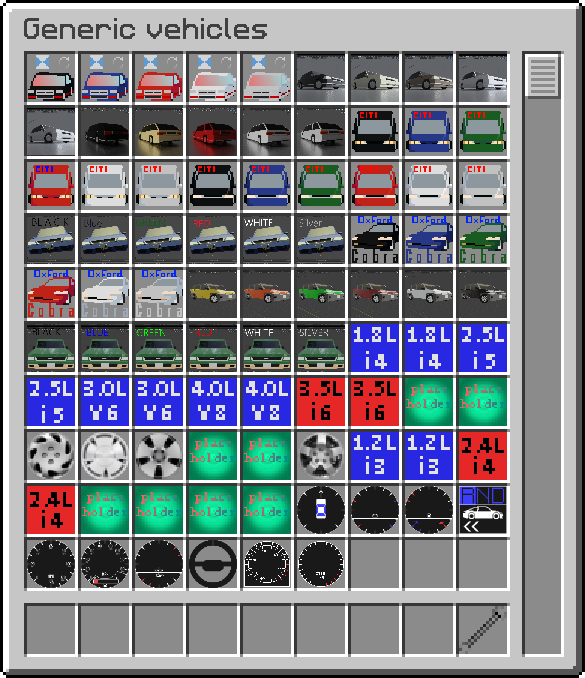Select the RND gear shifter item

(x=483, y=509)
